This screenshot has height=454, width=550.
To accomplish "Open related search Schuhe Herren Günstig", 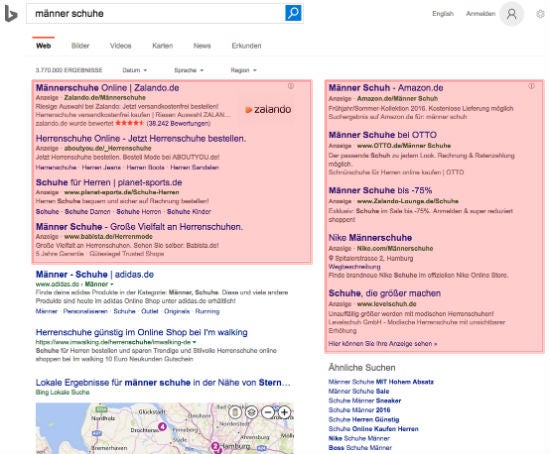I will (364, 420).
